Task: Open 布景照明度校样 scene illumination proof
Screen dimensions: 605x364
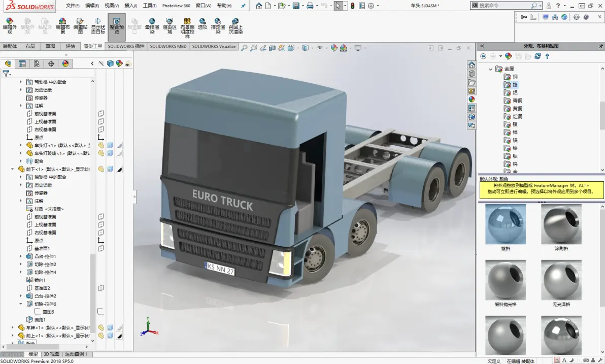Action: click(x=187, y=28)
